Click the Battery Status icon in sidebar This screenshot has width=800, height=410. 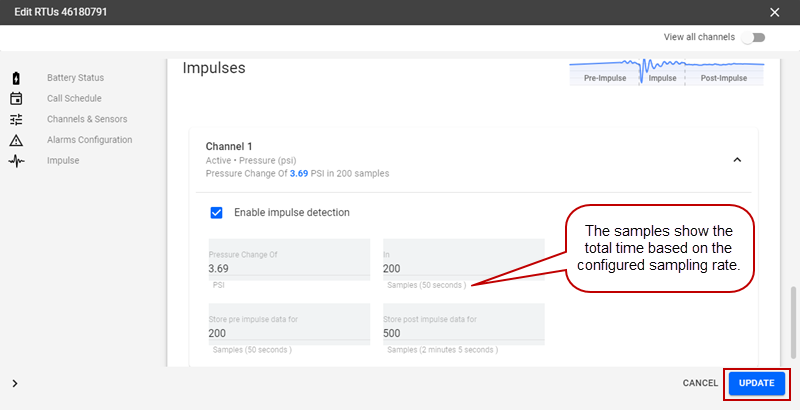(16, 78)
